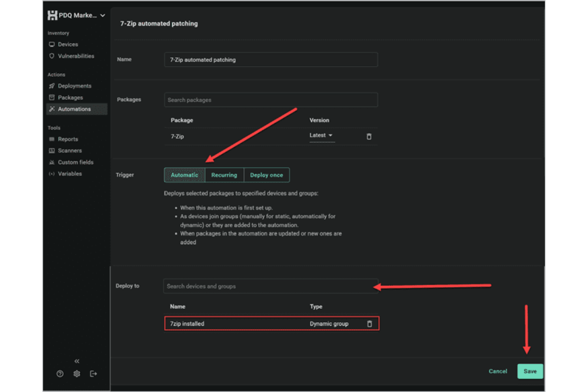The width and height of the screenshot is (588, 392).
Task: Open Variables in the sidebar
Action: point(70,174)
